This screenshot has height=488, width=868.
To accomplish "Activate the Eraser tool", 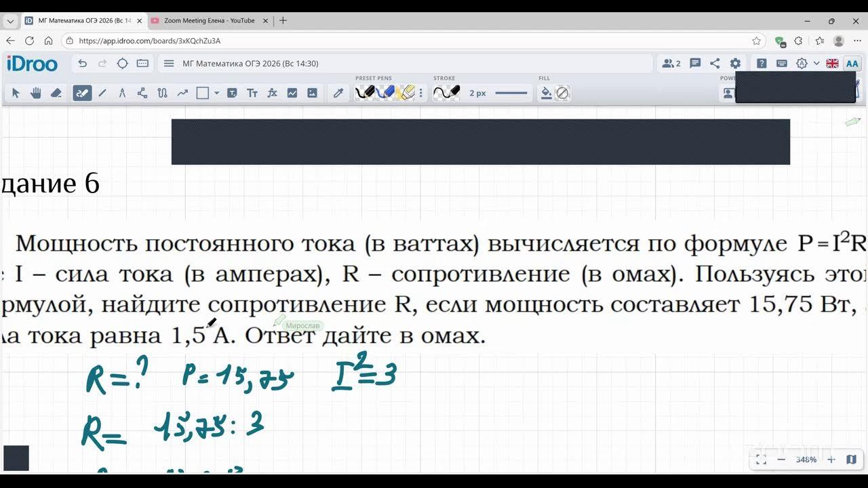I will (x=56, y=93).
